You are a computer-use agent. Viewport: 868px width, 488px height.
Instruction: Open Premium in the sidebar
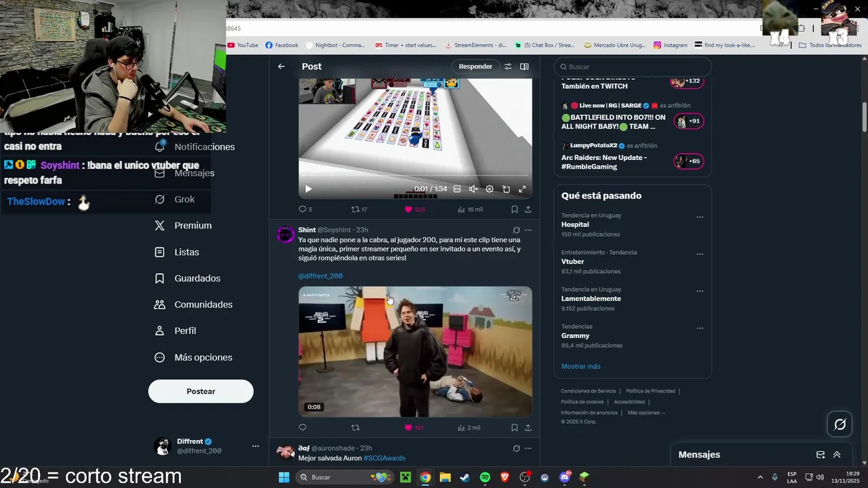click(x=183, y=226)
